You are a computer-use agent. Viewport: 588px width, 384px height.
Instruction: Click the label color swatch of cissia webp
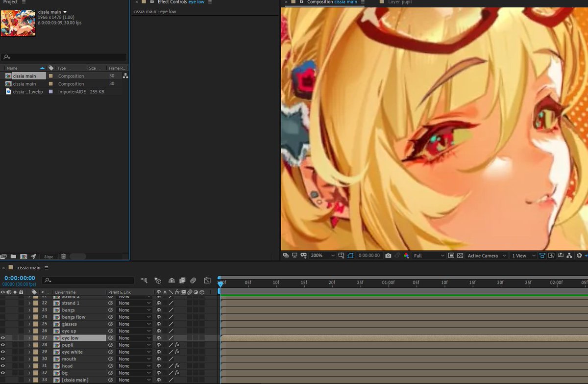[x=50, y=92]
